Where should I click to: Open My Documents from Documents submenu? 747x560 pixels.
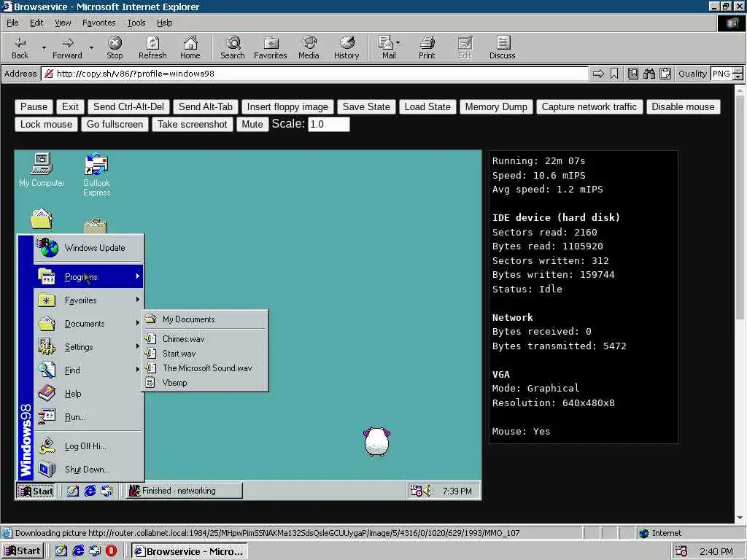pos(205,319)
